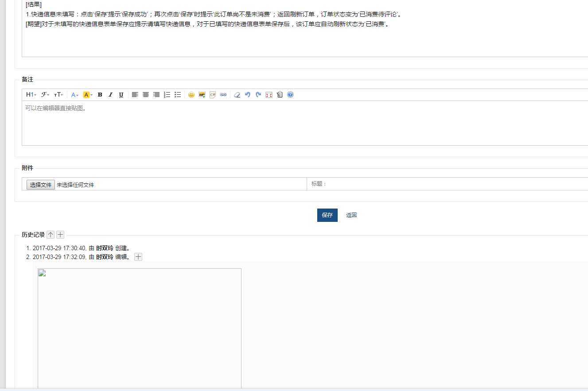This screenshot has width=588, height=391.
Task: Click inside the 备注 remark text area
Action: pyautogui.click(x=305, y=123)
